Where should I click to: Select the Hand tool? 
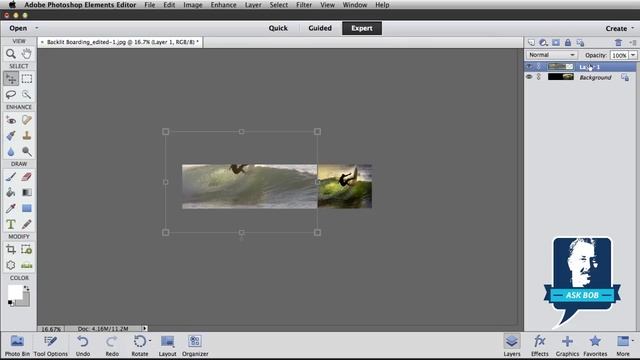27,53
